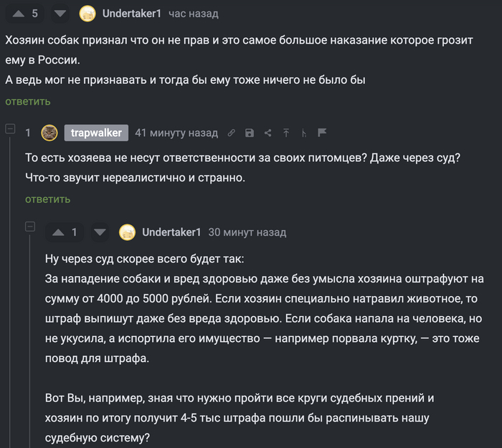Open Undertaker1 profile from top comment
502x448 pixels.
(133, 14)
